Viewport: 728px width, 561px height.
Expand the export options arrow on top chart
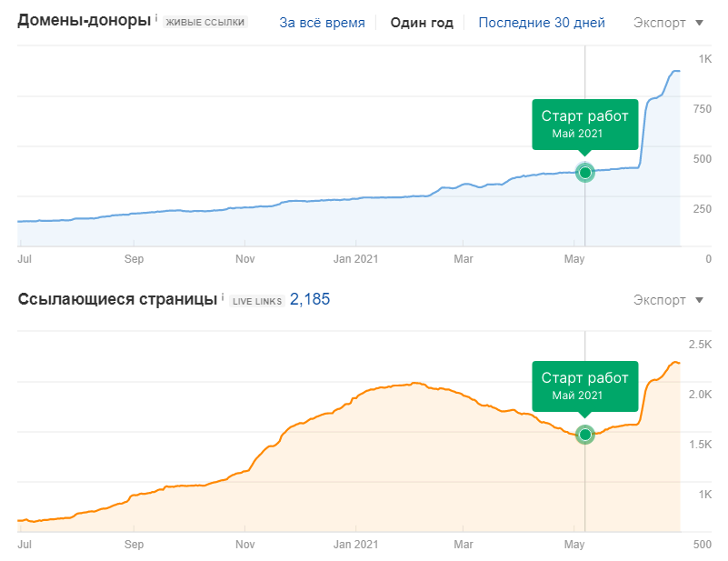[x=701, y=22]
